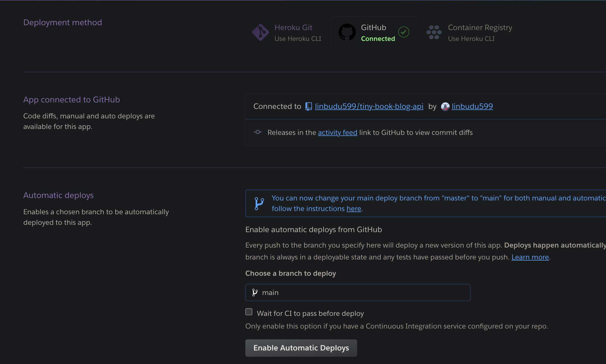Open the linbudu599 profile link
Image resolution: width=606 pixels, height=364 pixels.
[x=472, y=106]
